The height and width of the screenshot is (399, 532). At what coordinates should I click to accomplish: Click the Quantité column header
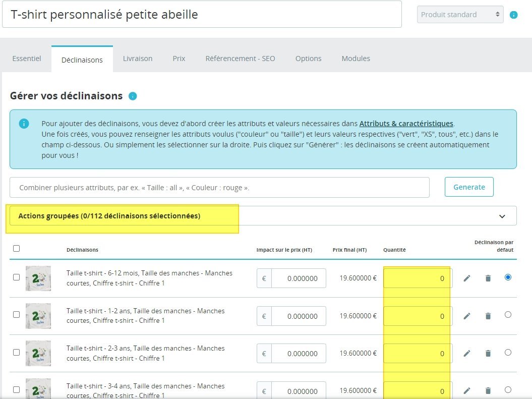pos(394,250)
